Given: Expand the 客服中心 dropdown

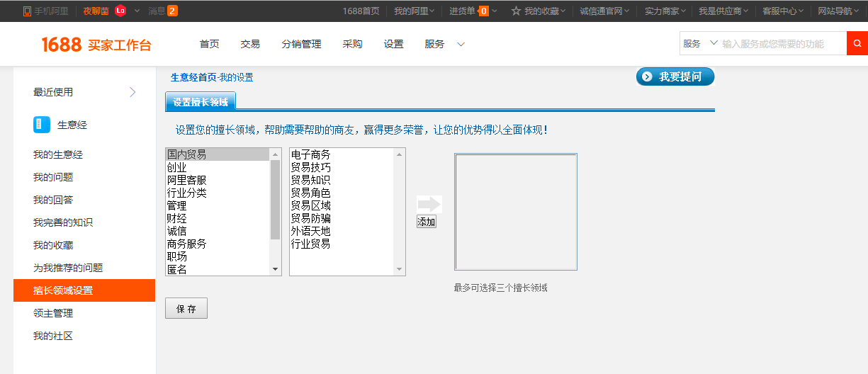Looking at the screenshot, I should pyautogui.click(x=801, y=11).
